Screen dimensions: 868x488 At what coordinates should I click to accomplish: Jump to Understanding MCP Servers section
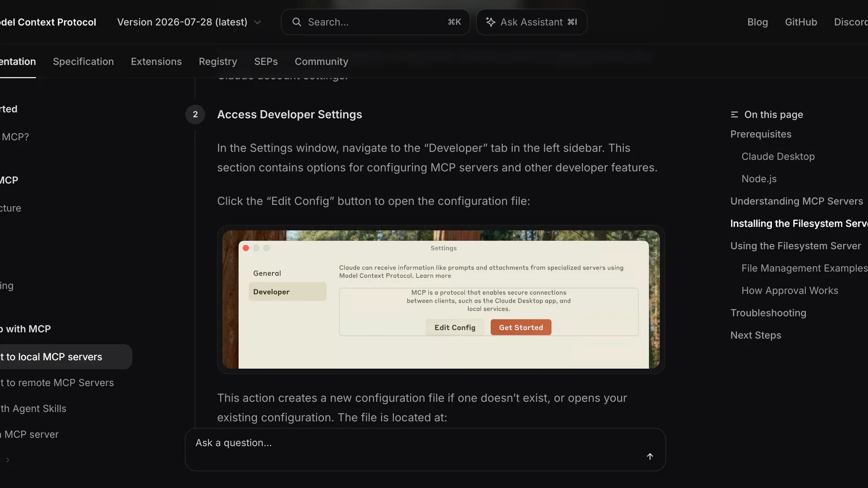(796, 201)
